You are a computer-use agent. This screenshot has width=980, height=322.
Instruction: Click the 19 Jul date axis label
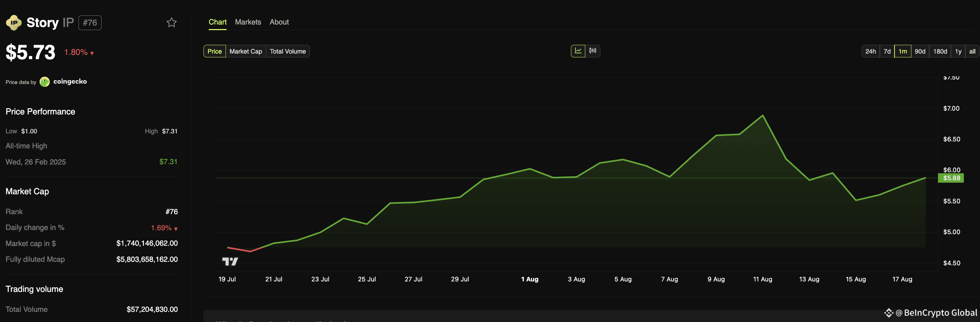click(227, 279)
